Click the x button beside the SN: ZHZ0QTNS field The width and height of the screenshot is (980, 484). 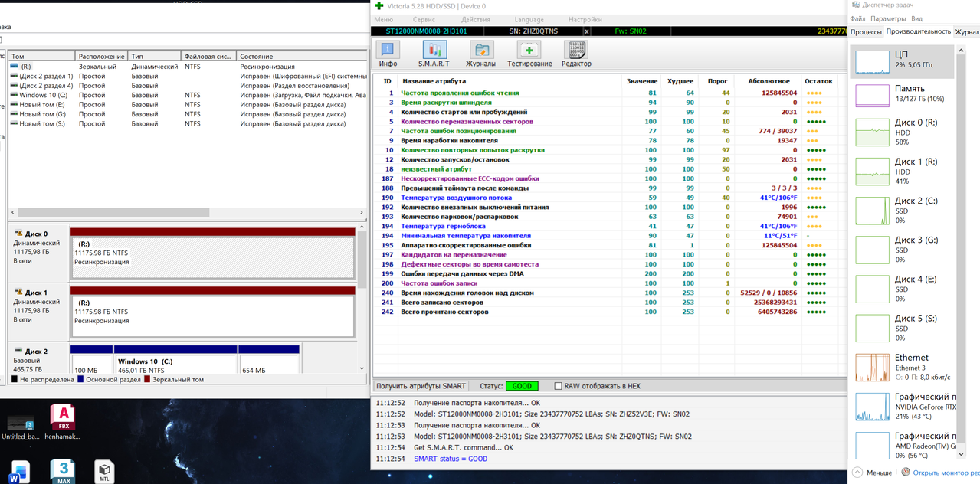click(587, 31)
